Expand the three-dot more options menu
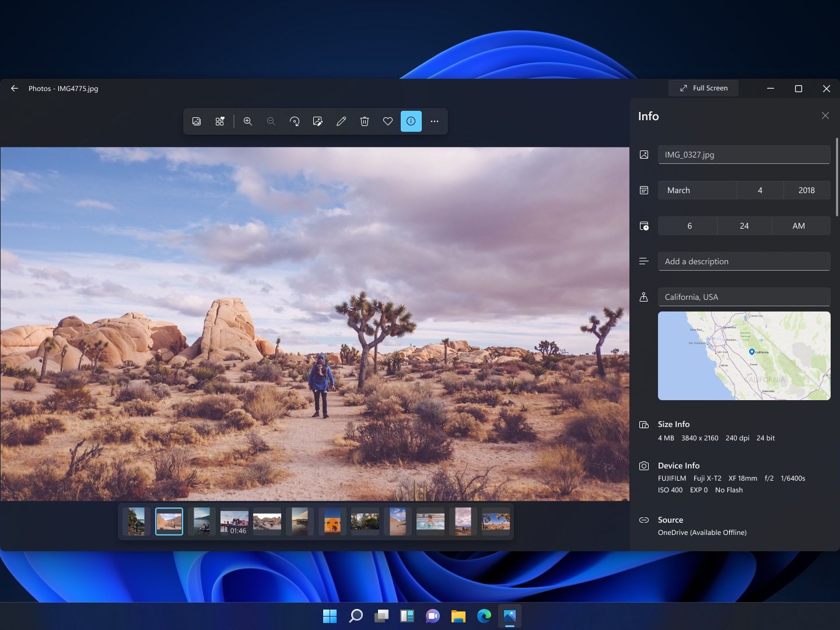The width and height of the screenshot is (840, 630). [435, 121]
